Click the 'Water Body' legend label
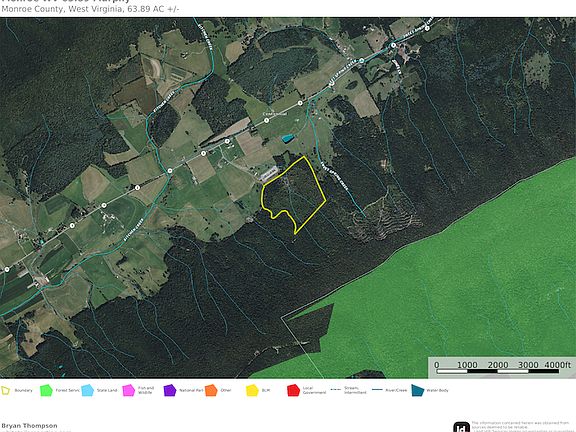This screenshot has width=576, height=432. tap(437, 390)
